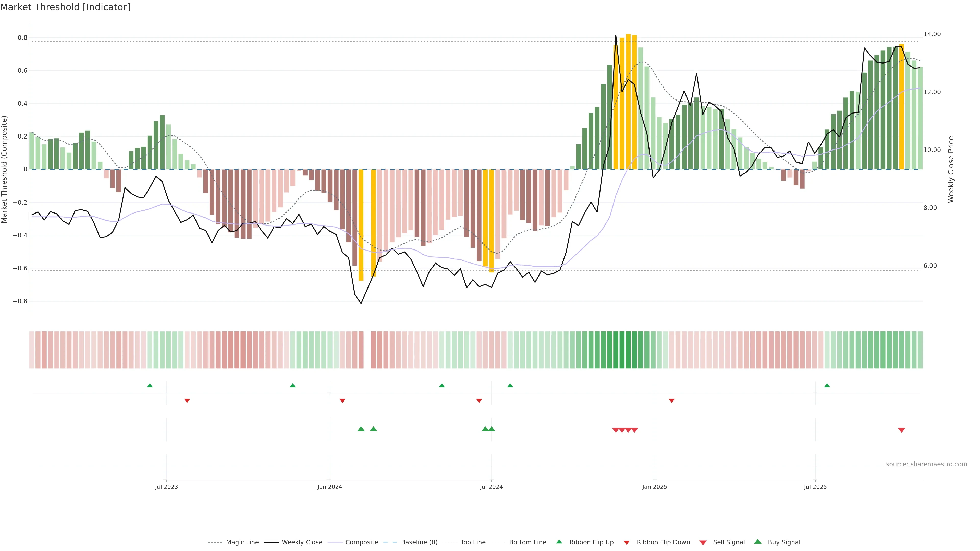Click the Ribbon Flip Down marker after Jan 2024

(342, 400)
